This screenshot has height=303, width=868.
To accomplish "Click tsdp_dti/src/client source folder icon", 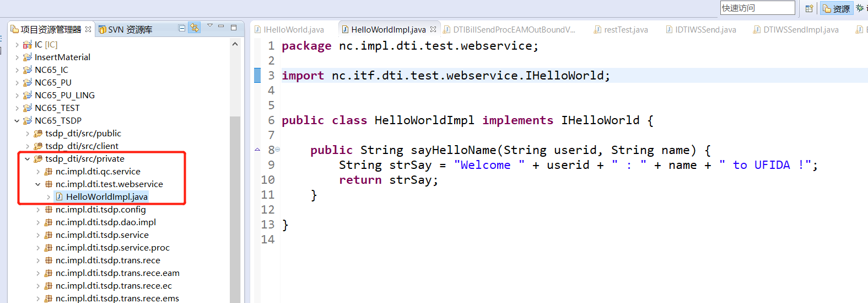I will click(x=38, y=146).
